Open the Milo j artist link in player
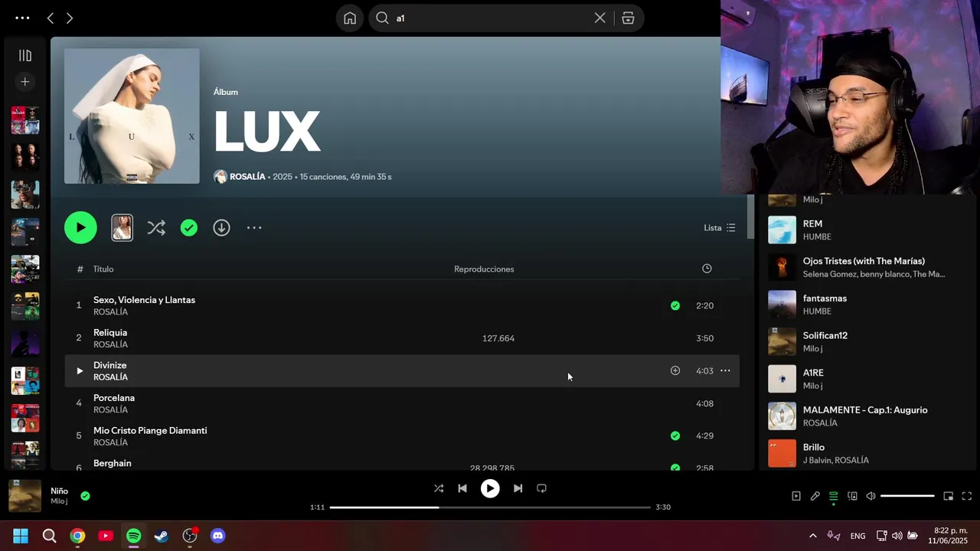Viewport: 980px width, 551px height. [59, 502]
